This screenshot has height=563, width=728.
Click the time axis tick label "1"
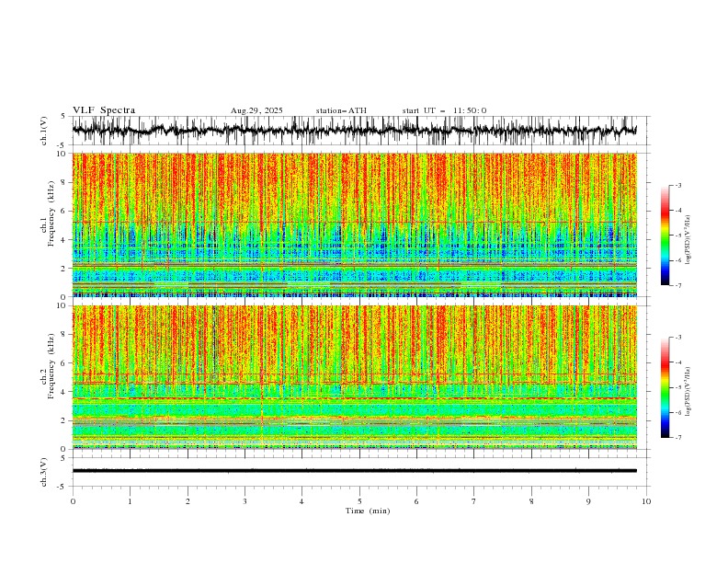(x=130, y=501)
